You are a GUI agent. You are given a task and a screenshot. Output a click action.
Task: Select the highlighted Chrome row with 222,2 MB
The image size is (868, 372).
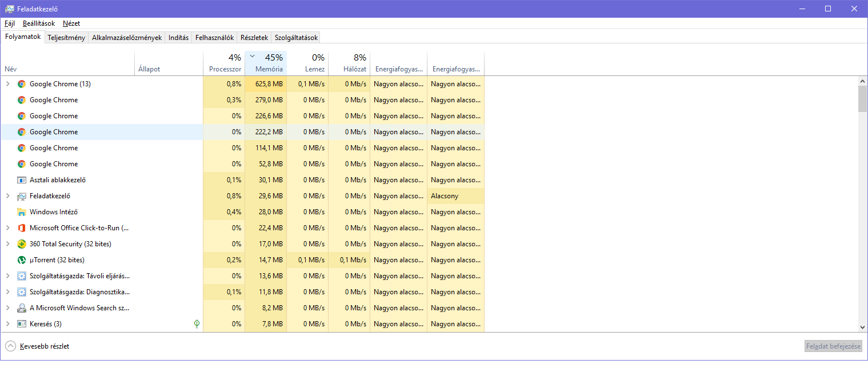[242, 132]
